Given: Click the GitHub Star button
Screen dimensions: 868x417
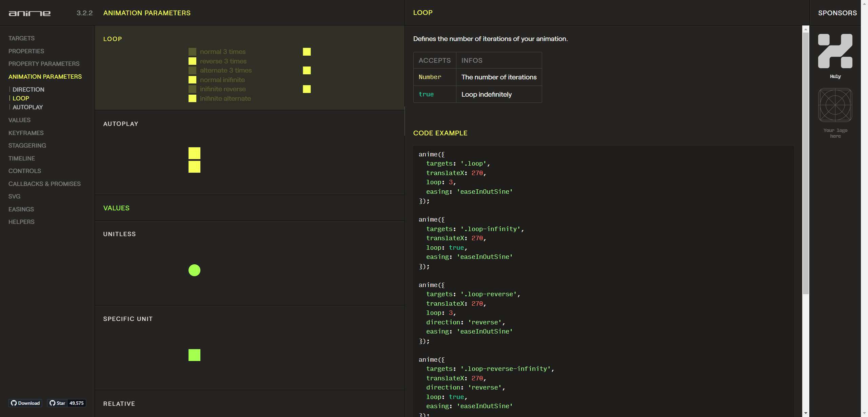Looking at the screenshot, I should [x=57, y=403].
